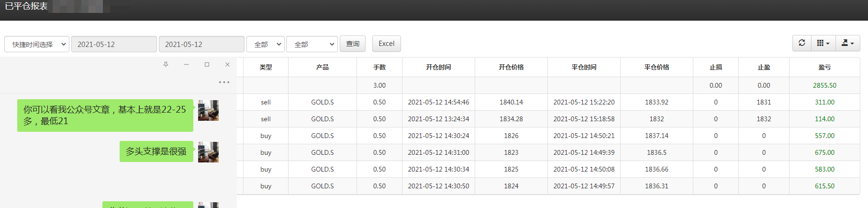
Task: Select profit cell 311.00
Action: pos(824,102)
